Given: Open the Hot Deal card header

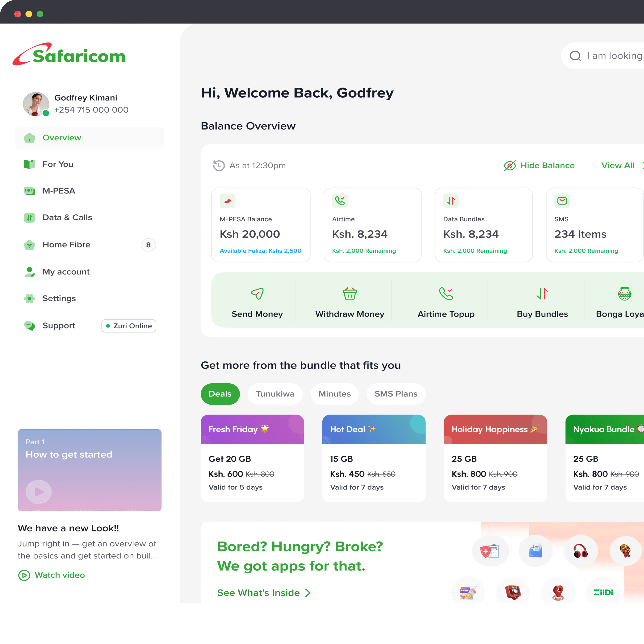Looking at the screenshot, I should 374,430.
